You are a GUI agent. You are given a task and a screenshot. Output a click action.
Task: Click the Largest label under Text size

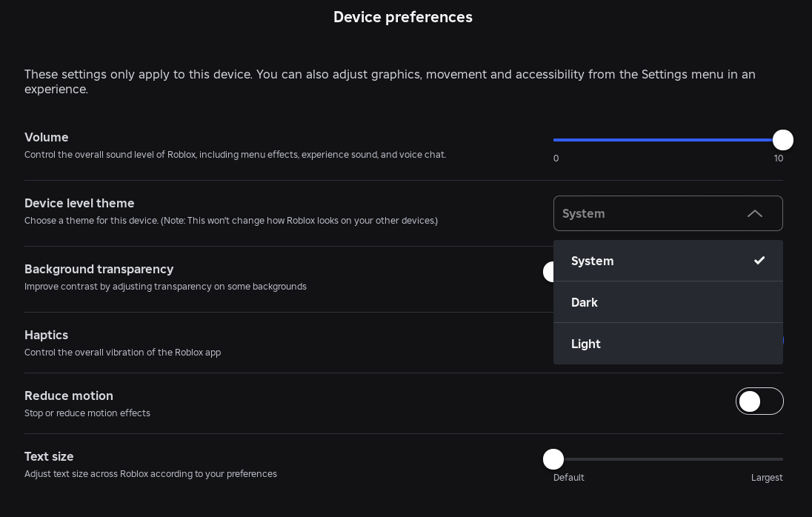[767, 478]
